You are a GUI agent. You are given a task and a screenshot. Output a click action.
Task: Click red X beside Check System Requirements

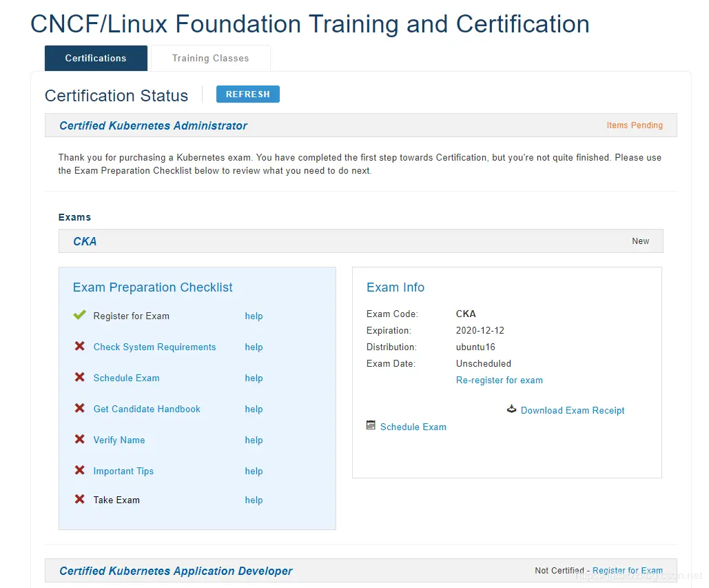pos(80,346)
